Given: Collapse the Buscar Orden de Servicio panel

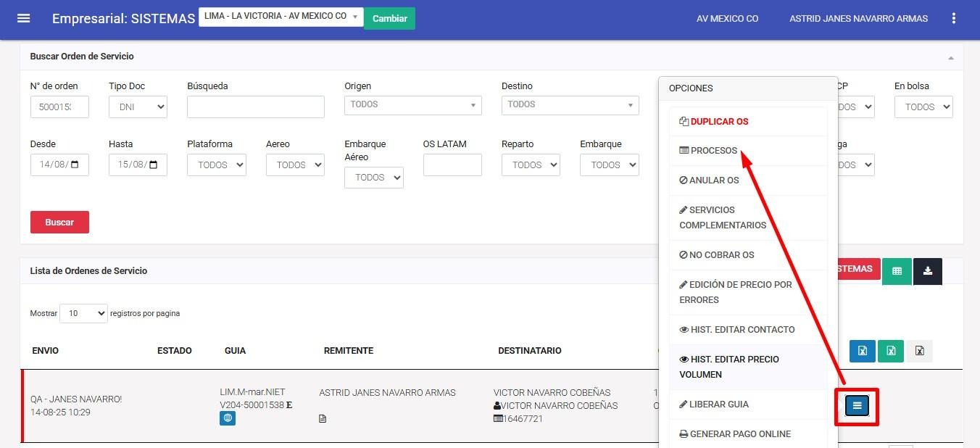Looking at the screenshot, I should click(950, 57).
